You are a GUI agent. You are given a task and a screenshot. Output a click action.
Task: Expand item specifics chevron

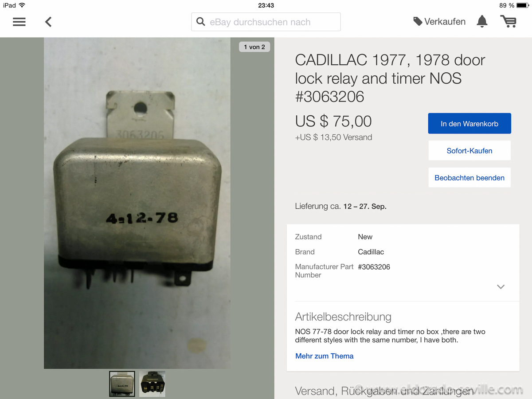point(501,287)
